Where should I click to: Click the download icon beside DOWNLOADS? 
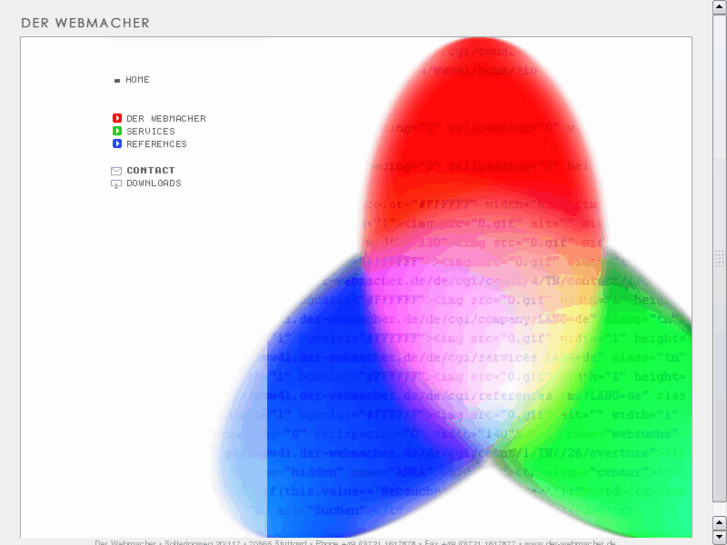(x=116, y=184)
